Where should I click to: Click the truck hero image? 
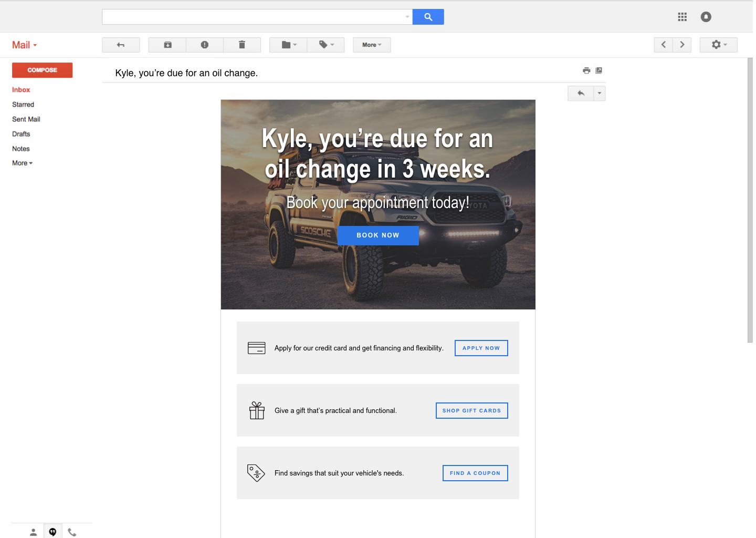(378, 204)
